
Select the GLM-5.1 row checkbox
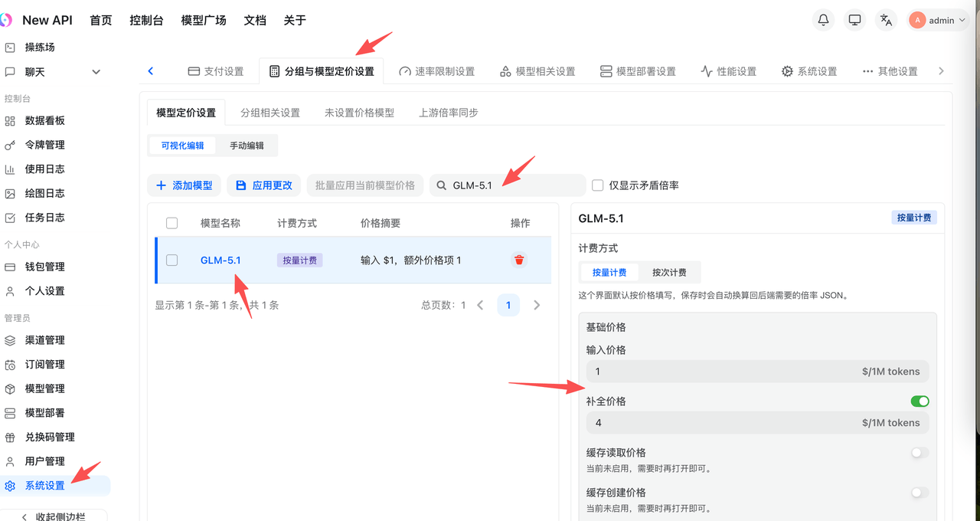click(172, 260)
